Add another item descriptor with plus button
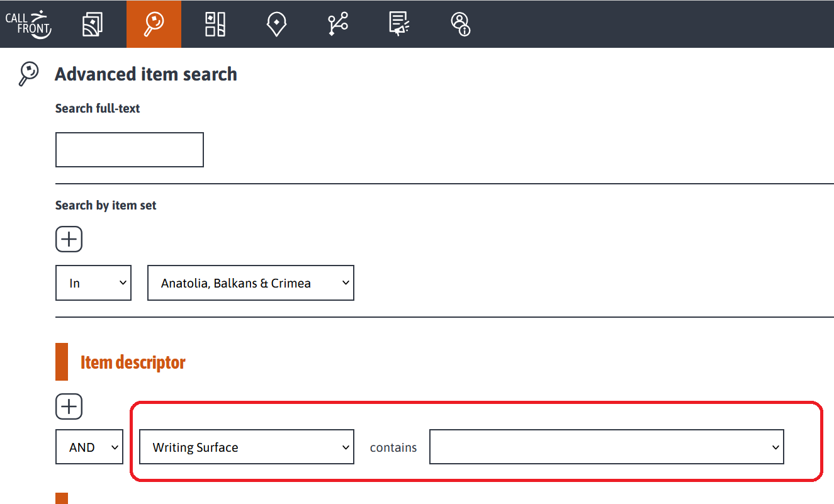 pyautogui.click(x=69, y=406)
